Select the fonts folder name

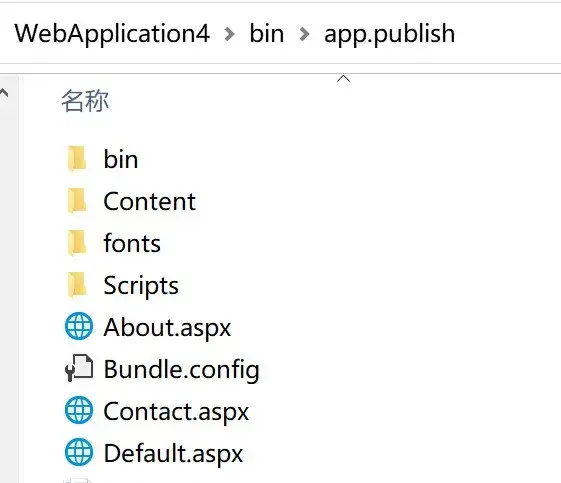132,243
